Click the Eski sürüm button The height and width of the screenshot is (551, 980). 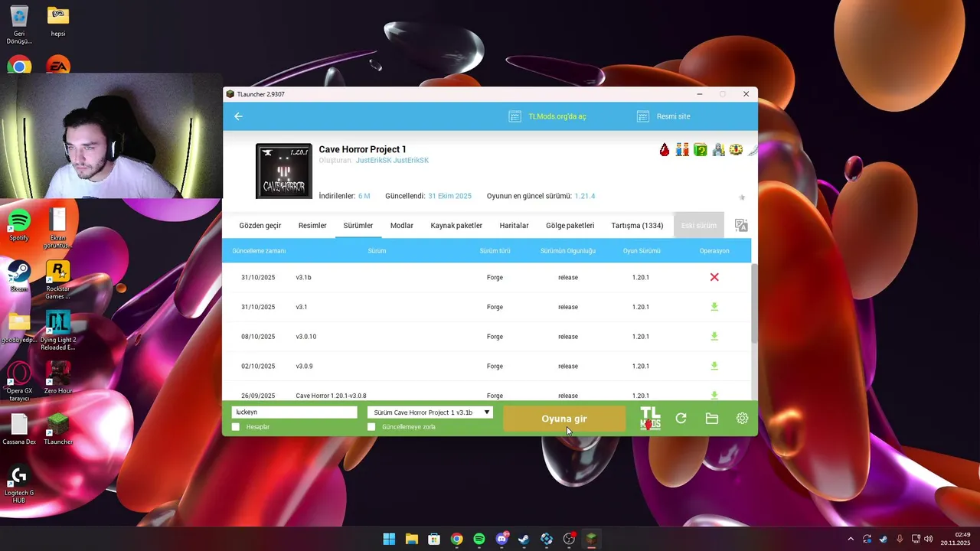point(699,226)
